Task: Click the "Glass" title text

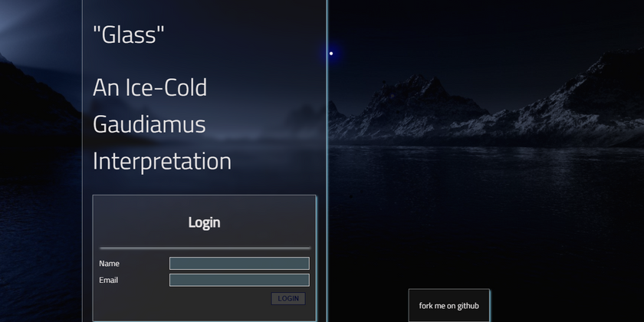Action: point(129,34)
